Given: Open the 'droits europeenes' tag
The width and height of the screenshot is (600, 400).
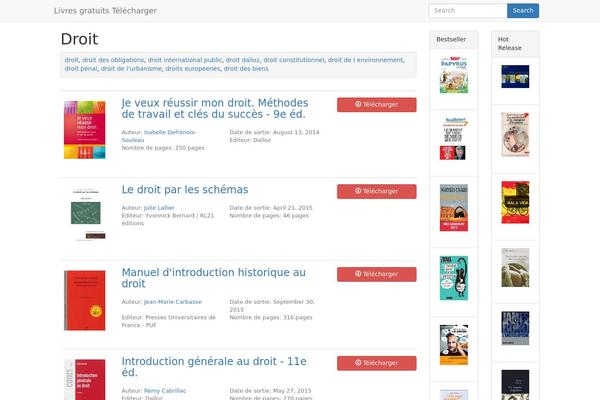Looking at the screenshot, I should click(193, 69).
